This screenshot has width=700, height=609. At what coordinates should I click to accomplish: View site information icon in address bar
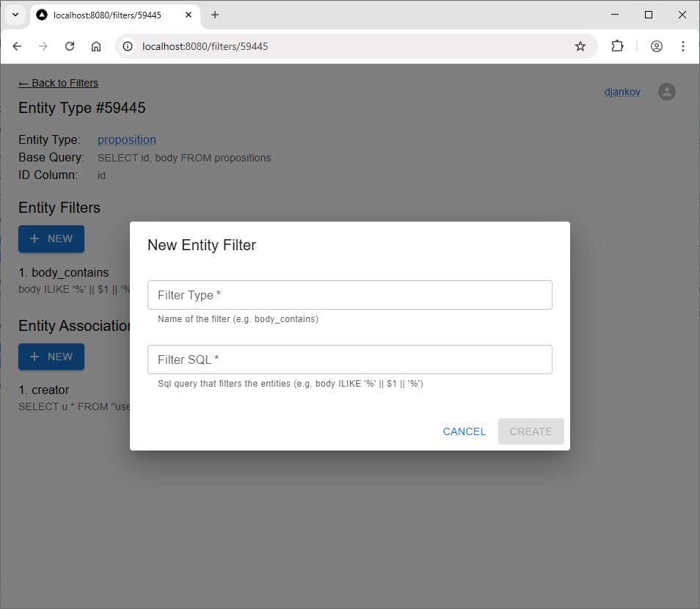pyautogui.click(x=128, y=46)
